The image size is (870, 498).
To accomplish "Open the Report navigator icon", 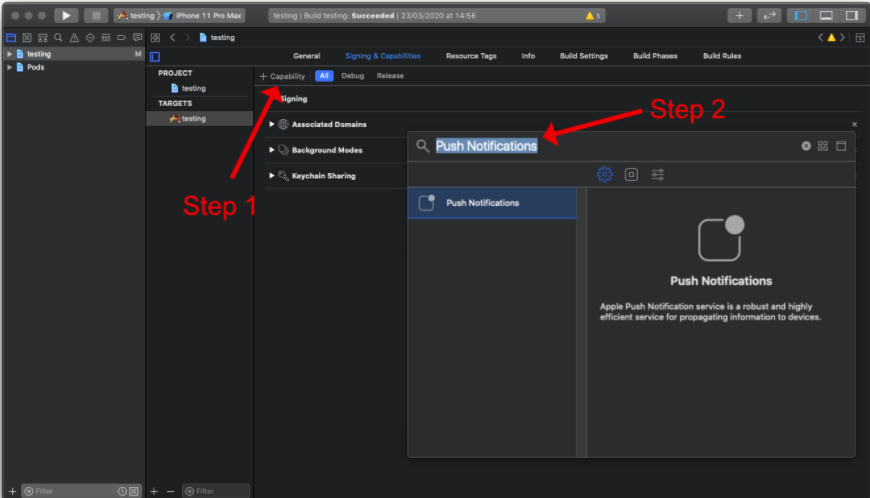I will pyautogui.click(x=137, y=38).
